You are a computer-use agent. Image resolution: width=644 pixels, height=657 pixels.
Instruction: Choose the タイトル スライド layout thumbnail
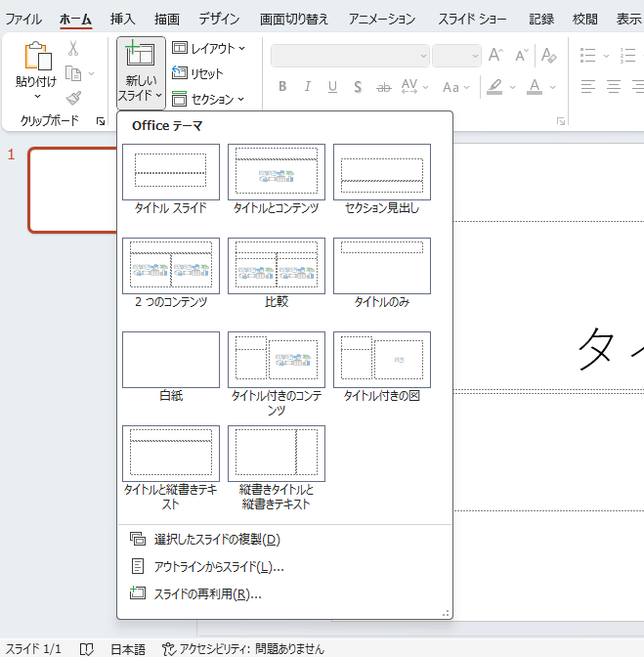(x=171, y=172)
